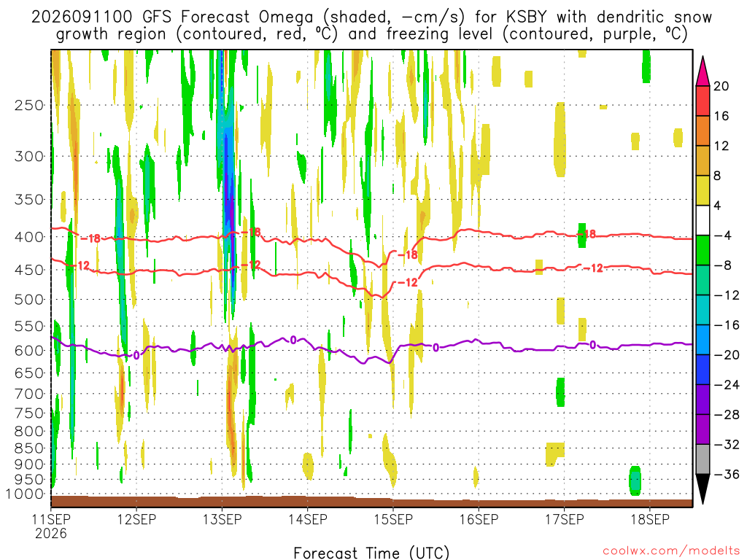Screen dimensions: 747x560
Task: Click the 13SEP time axis label
Action: click(222, 519)
